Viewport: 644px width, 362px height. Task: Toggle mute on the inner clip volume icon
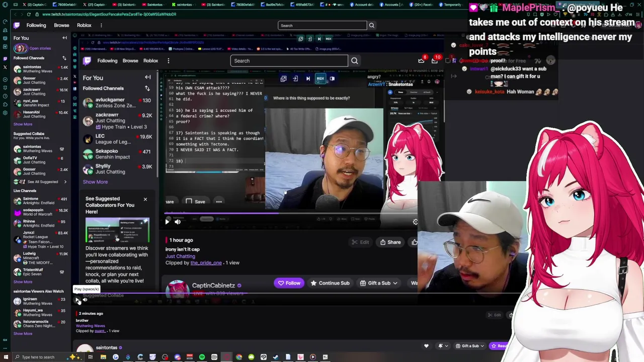(178, 222)
